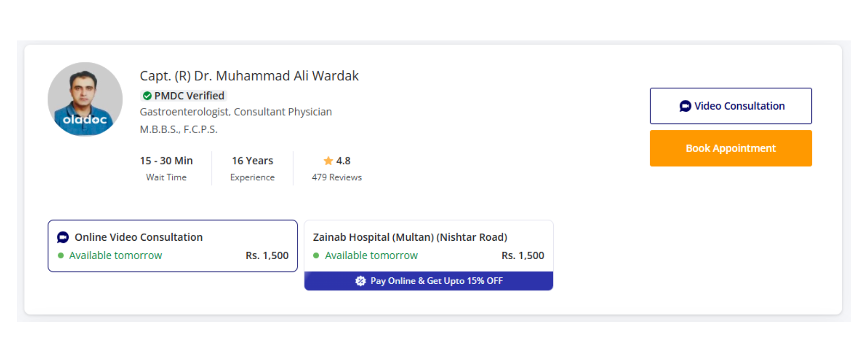868x362 pixels.
Task: Click the discount badge icon in Pay Online banner
Action: [360, 281]
